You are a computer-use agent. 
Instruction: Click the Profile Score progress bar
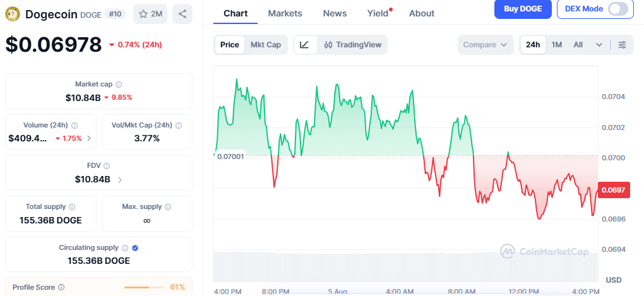[x=145, y=287]
